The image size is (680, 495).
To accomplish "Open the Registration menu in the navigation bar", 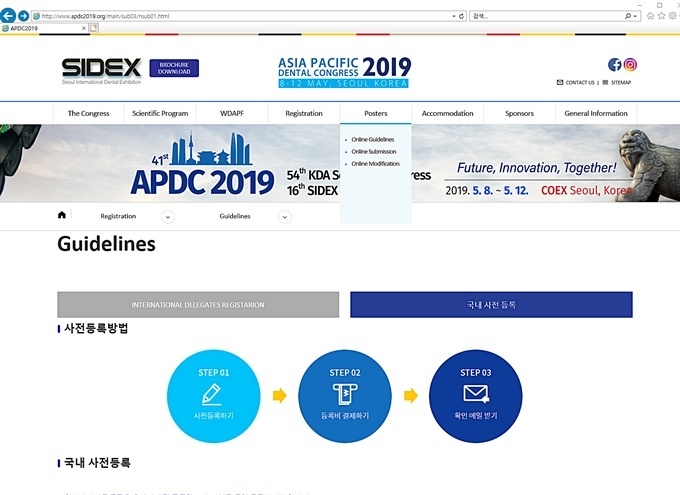I will click(x=304, y=113).
